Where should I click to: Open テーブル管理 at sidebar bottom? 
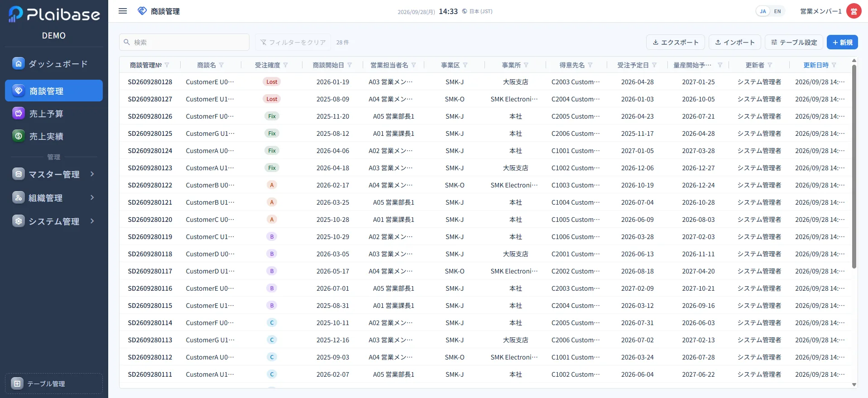(54, 384)
